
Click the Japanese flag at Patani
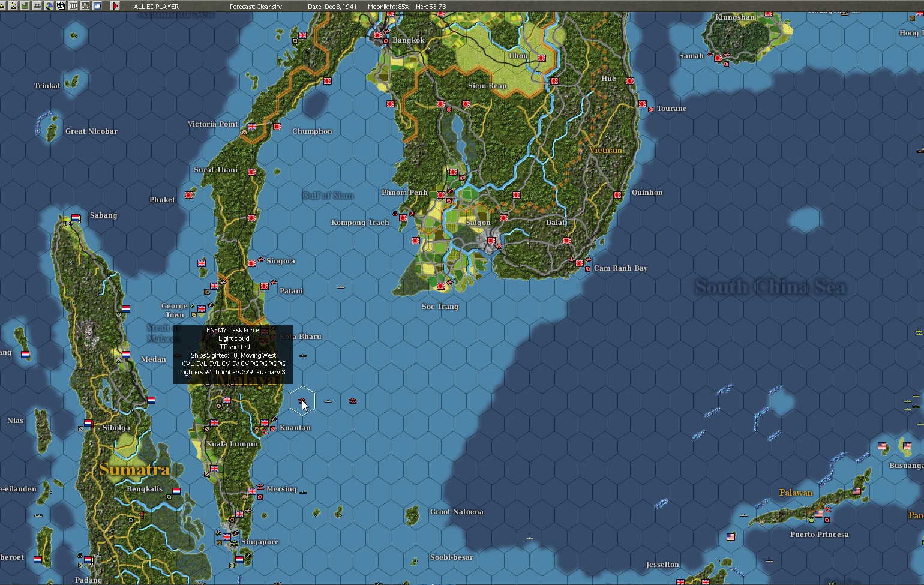(x=265, y=287)
